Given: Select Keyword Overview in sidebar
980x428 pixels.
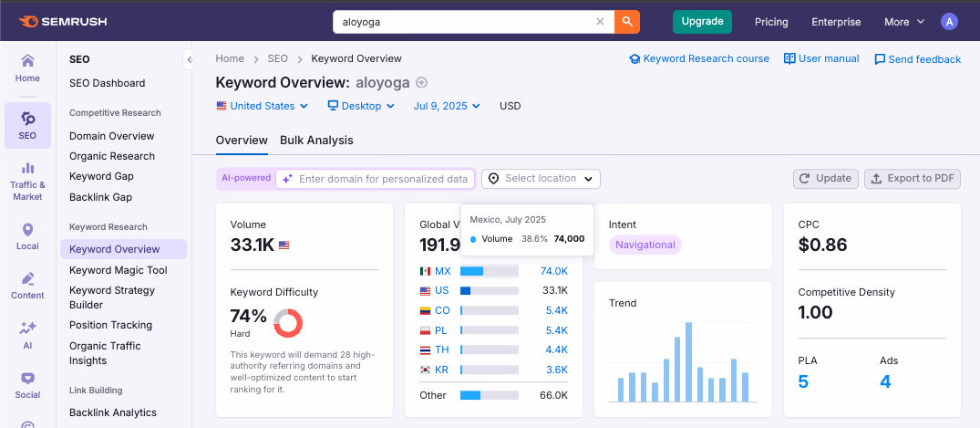Looking at the screenshot, I should pyautogui.click(x=123, y=249).
